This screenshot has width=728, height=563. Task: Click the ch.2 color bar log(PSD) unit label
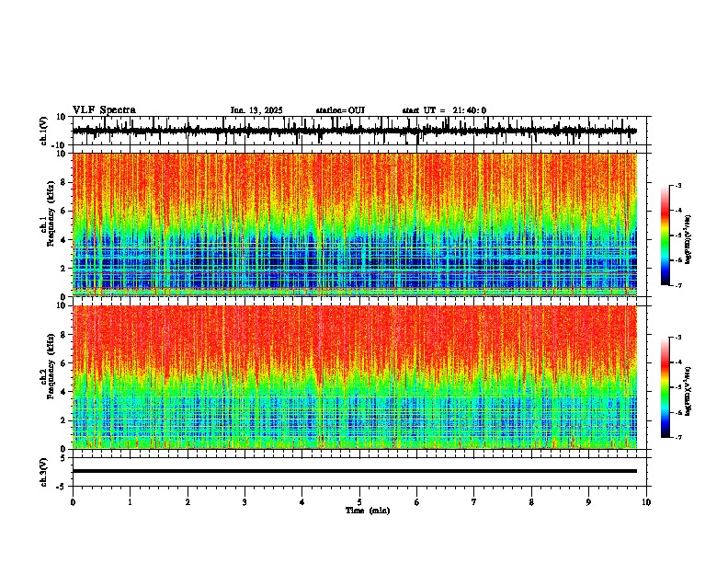[x=688, y=391]
